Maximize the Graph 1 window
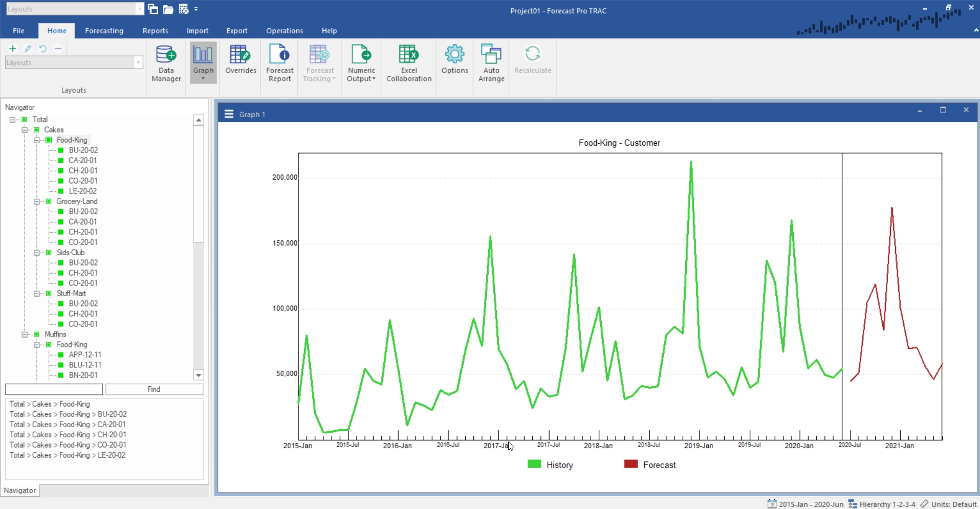Viewport: 980px width, 509px height. (943, 110)
